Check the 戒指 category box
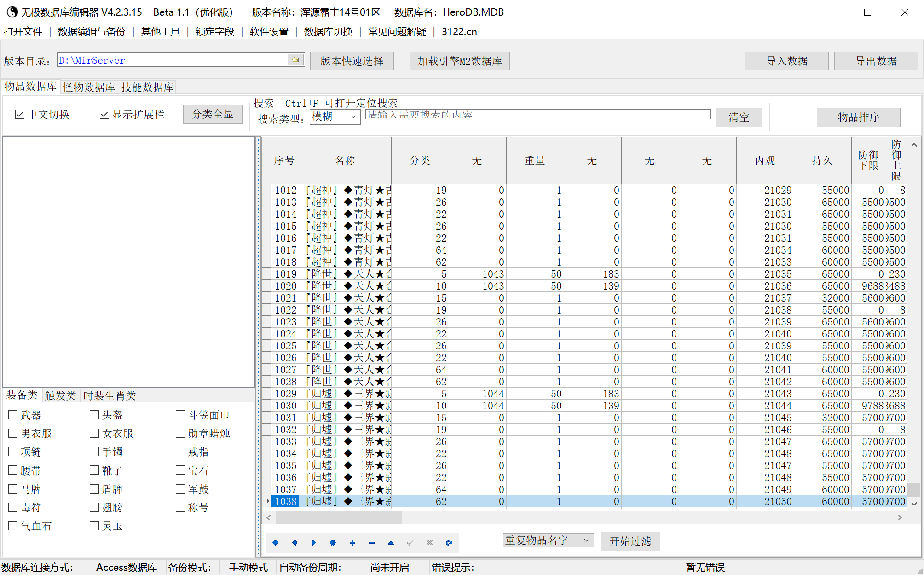Screen dimensions: 924x575 pyautogui.click(x=180, y=452)
